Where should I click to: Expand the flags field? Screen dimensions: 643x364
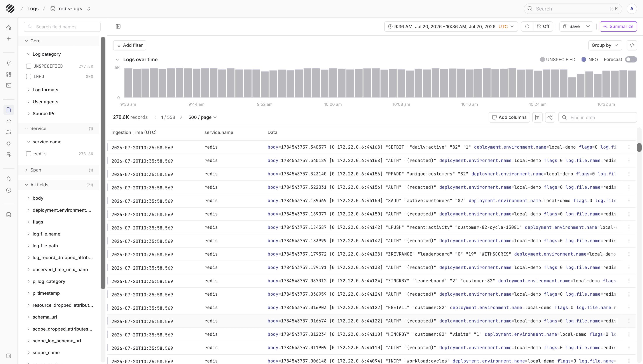point(28,222)
